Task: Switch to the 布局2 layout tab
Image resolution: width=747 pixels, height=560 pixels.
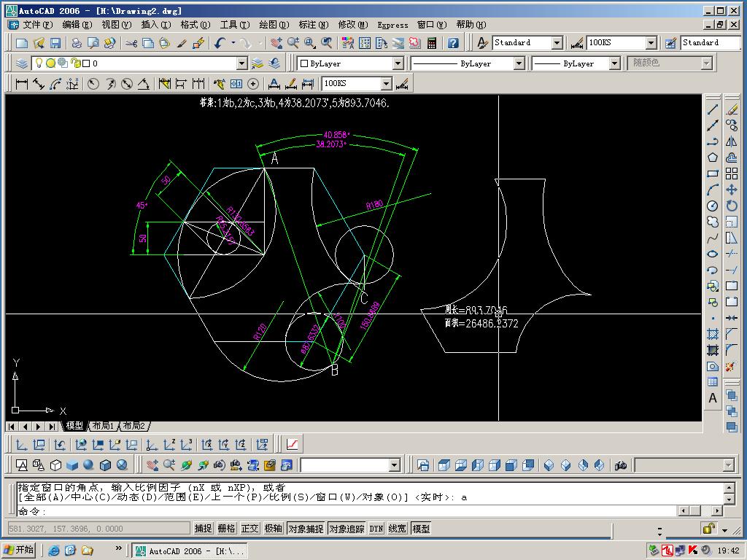Action: click(x=133, y=426)
